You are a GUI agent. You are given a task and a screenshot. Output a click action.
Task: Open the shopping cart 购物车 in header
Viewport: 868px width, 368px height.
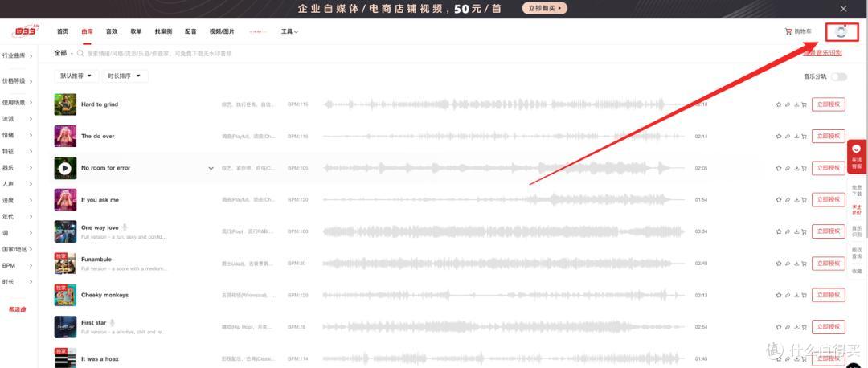pyautogui.click(x=798, y=31)
